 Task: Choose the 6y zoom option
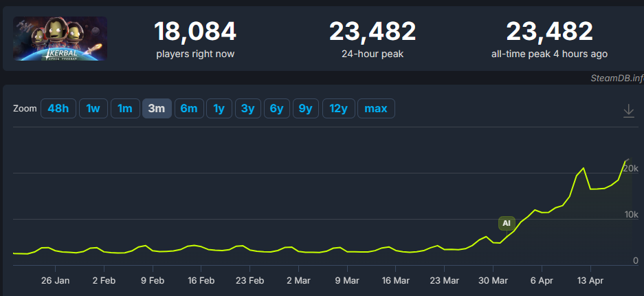point(276,109)
